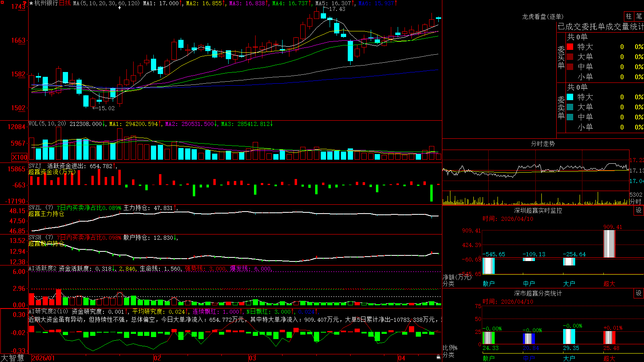Click the MA(5,10,20,30,60,120) indicator label
Image resolution: width=644 pixels, height=362 pixels.
click(106, 3)
